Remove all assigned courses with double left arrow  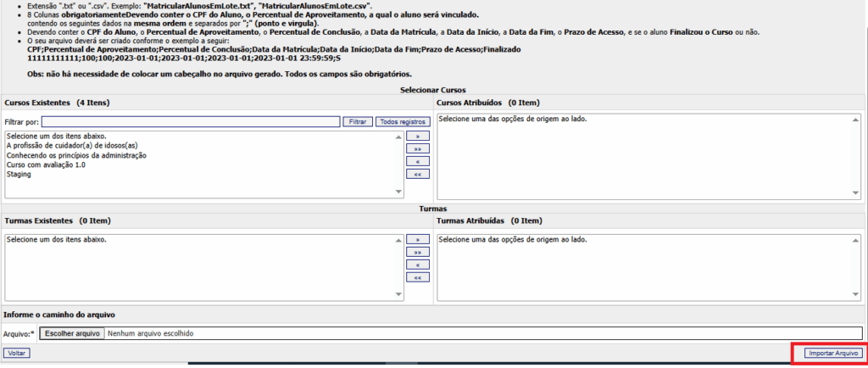[418, 174]
